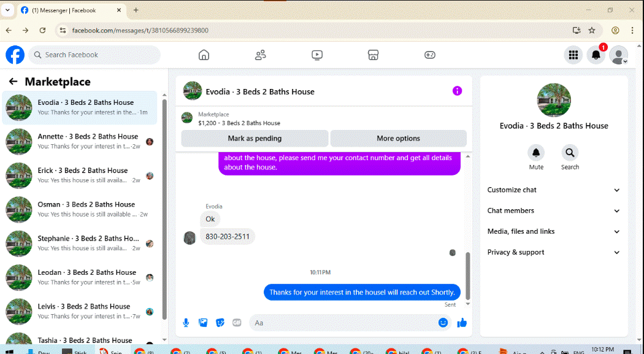Open the Gaming controller icon
644x354 pixels.
coord(429,55)
